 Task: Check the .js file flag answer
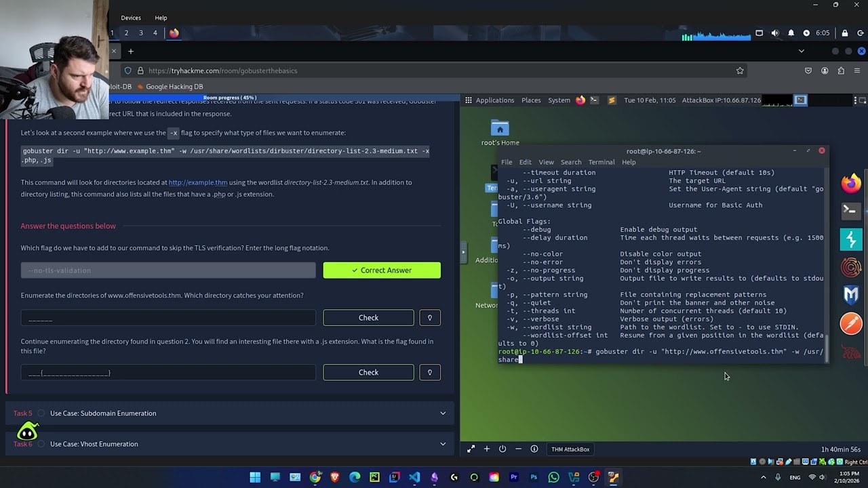click(x=368, y=372)
